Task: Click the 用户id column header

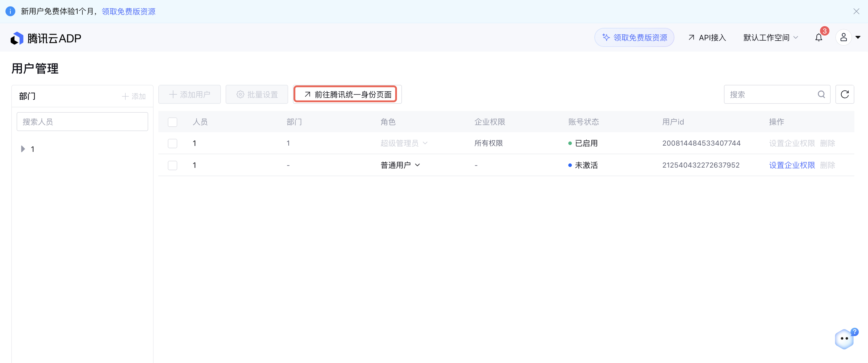Action: click(673, 122)
